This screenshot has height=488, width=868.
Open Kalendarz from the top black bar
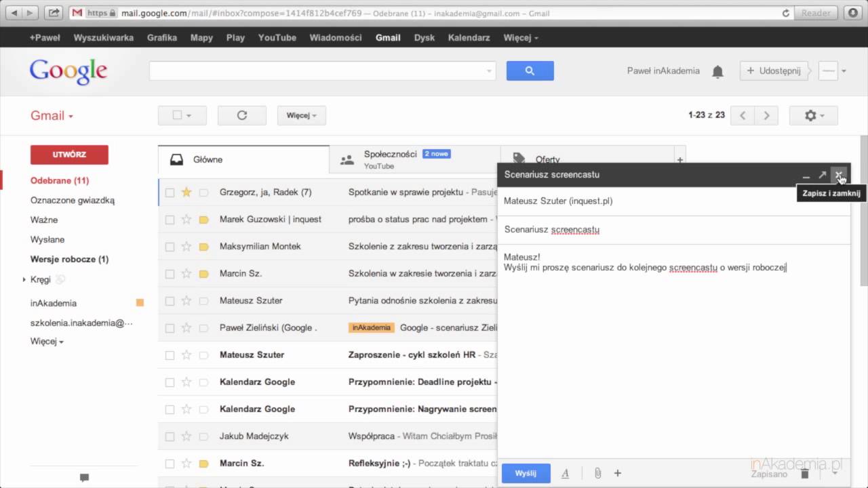point(469,38)
